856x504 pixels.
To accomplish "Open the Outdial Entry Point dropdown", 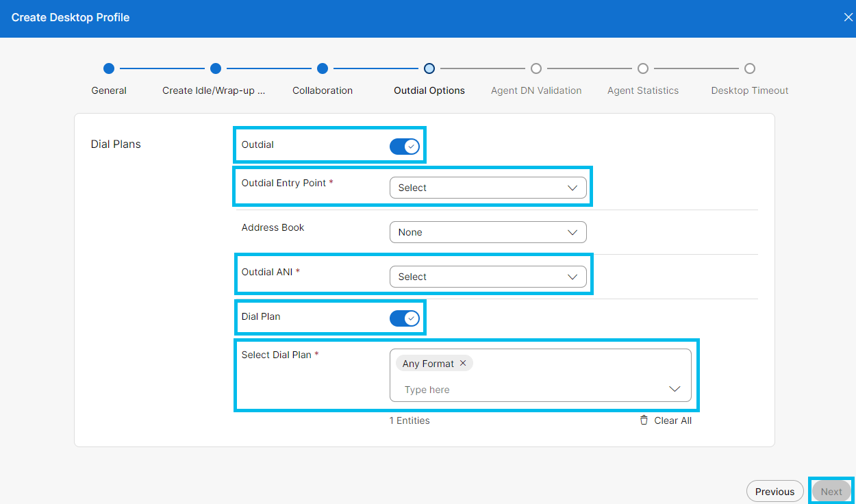I will (488, 188).
